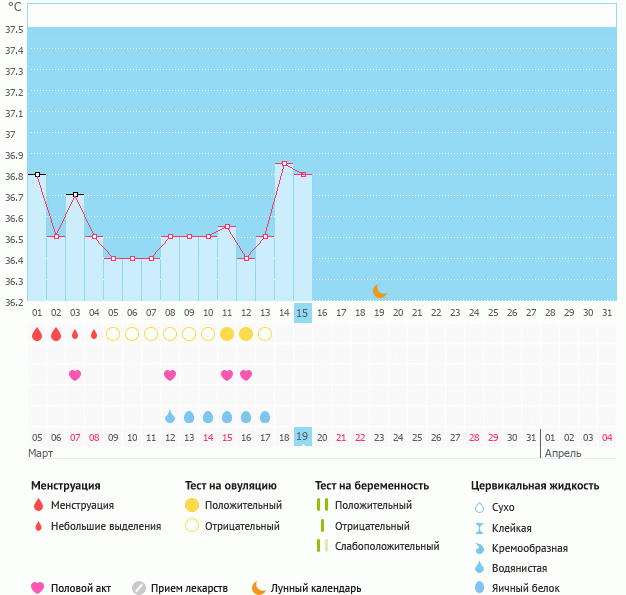Image resolution: width=626 pixels, height=595 pixels.
Task: Click the Слабоположительный pregnancy test legend icon
Action: pos(322,546)
